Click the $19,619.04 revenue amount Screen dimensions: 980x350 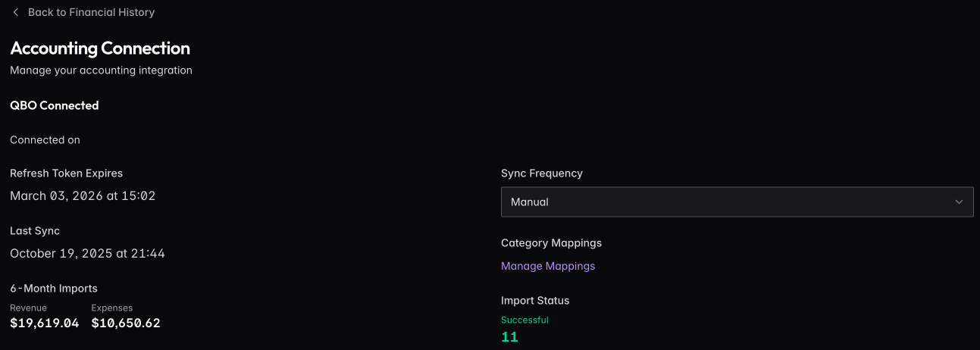click(x=45, y=323)
